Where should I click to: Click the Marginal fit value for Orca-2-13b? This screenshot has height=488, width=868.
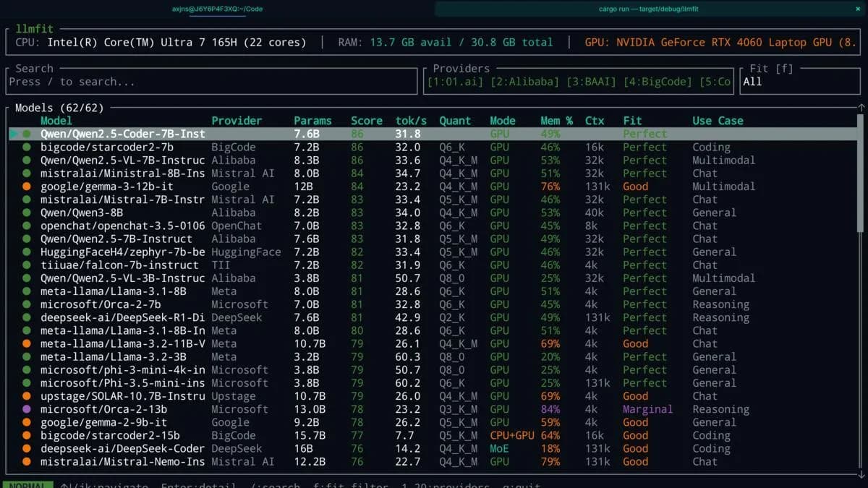pyautogui.click(x=648, y=409)
